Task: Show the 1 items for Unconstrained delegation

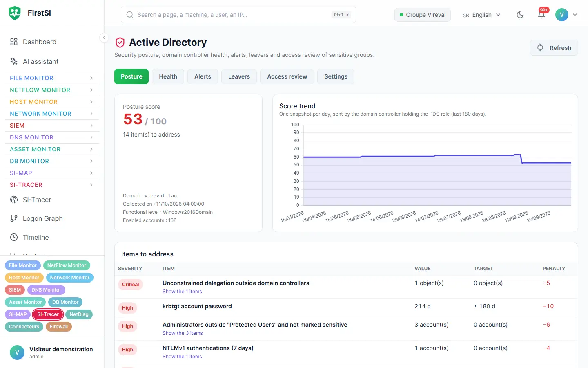Action: 182,292
